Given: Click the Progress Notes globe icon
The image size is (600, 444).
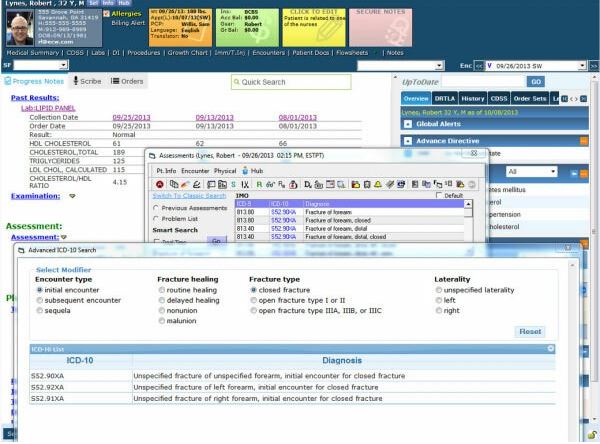Looking at the screenshot, I should coord(10,81).
